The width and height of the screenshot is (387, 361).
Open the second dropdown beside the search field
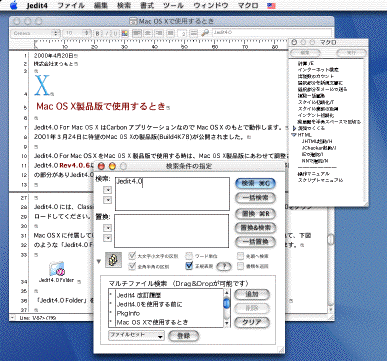(107, 200)
